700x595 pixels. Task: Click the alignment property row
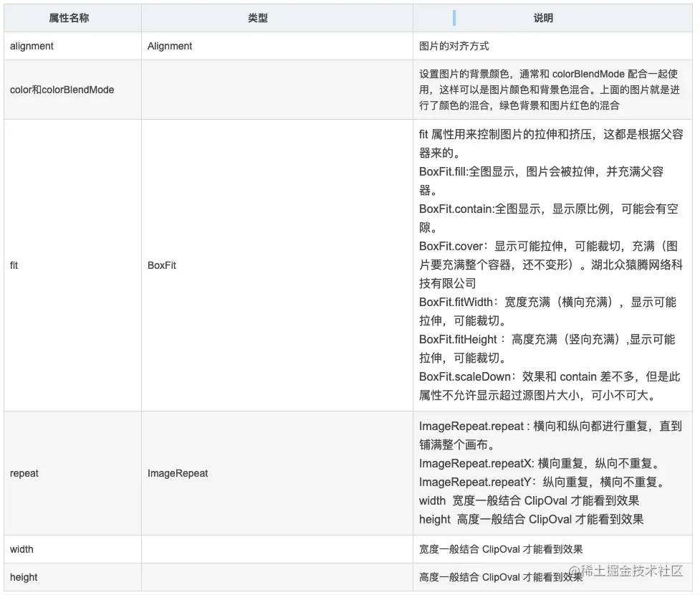tap(32, 46)
